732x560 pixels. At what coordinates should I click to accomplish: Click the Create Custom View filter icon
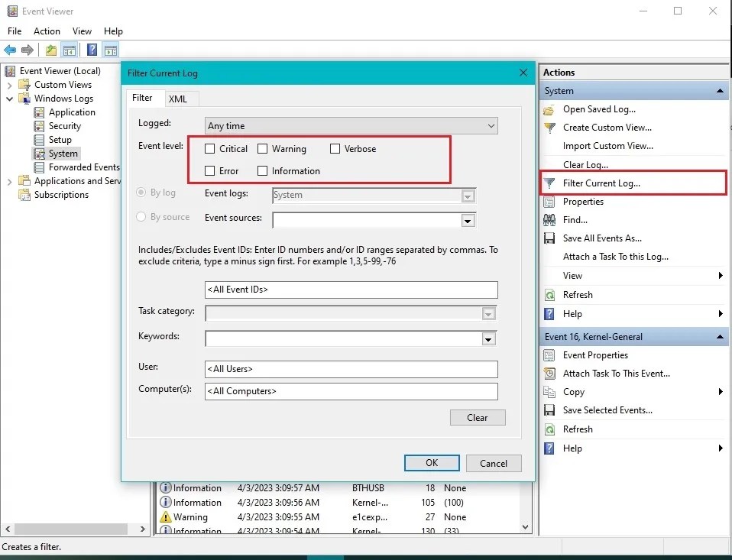point(549,128)
